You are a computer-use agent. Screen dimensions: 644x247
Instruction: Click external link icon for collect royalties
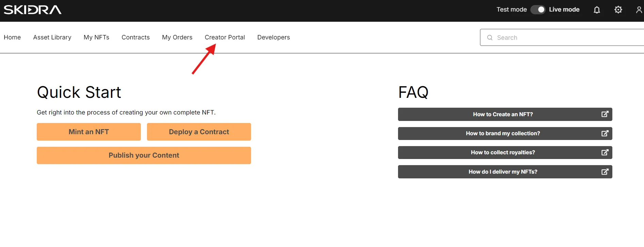[605, 152]
